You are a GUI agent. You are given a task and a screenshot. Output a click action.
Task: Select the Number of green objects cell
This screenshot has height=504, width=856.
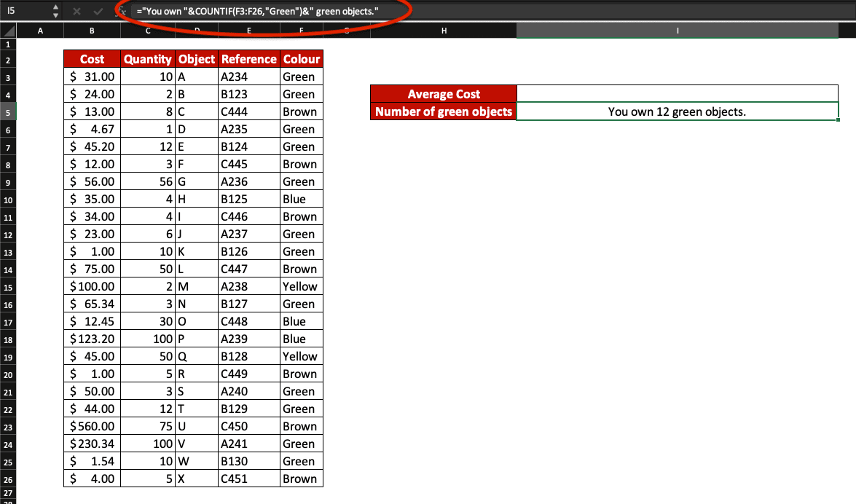pos(444,111)
